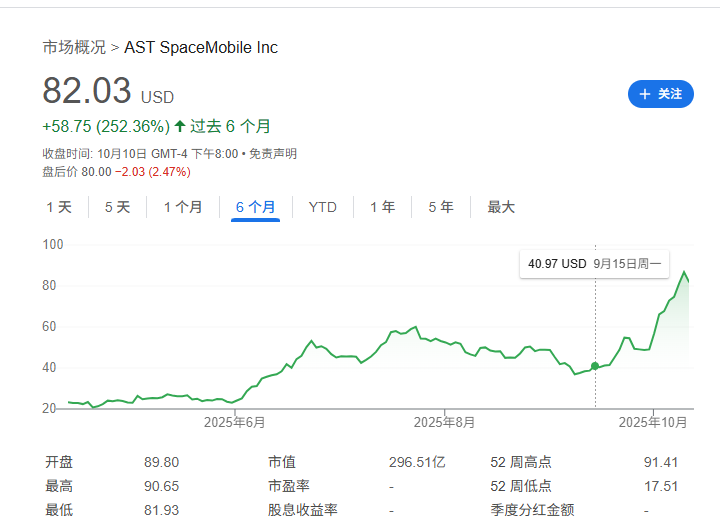This screenshot has height=531, width=720.
Task: Click the 关注 follow button
Action: pyautogui.click(x=660, y=94)
